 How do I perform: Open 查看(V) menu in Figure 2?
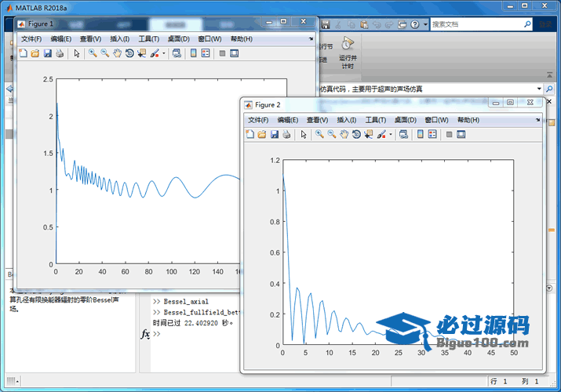[317, 120]
